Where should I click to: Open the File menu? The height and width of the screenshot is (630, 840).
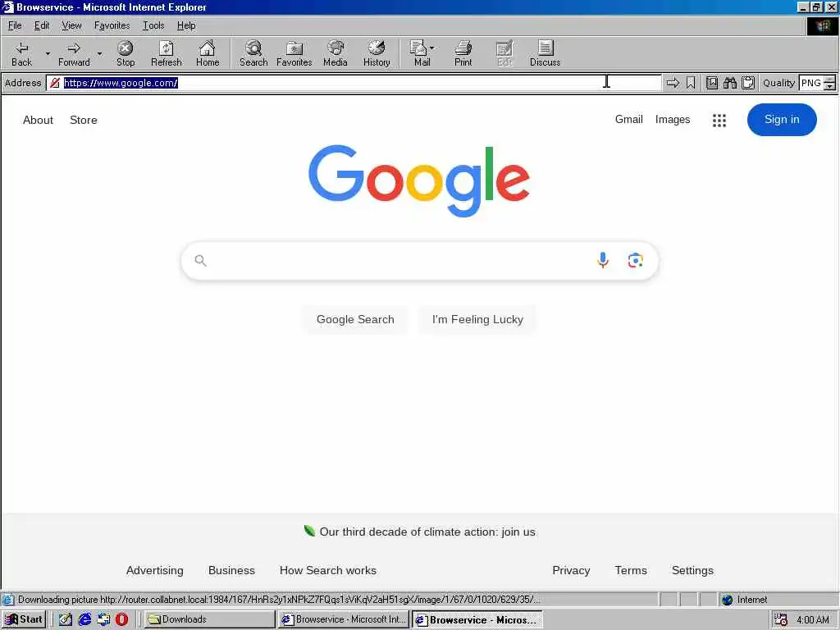(15, 25)
